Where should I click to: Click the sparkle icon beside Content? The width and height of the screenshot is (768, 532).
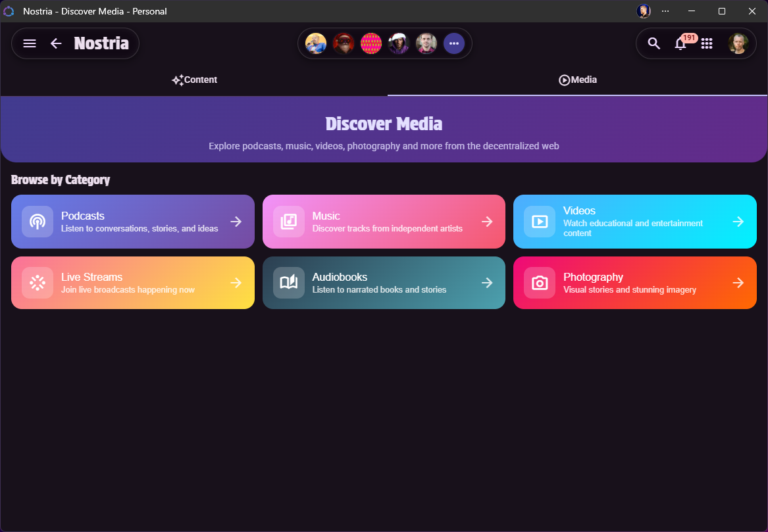tap(176, 80)
